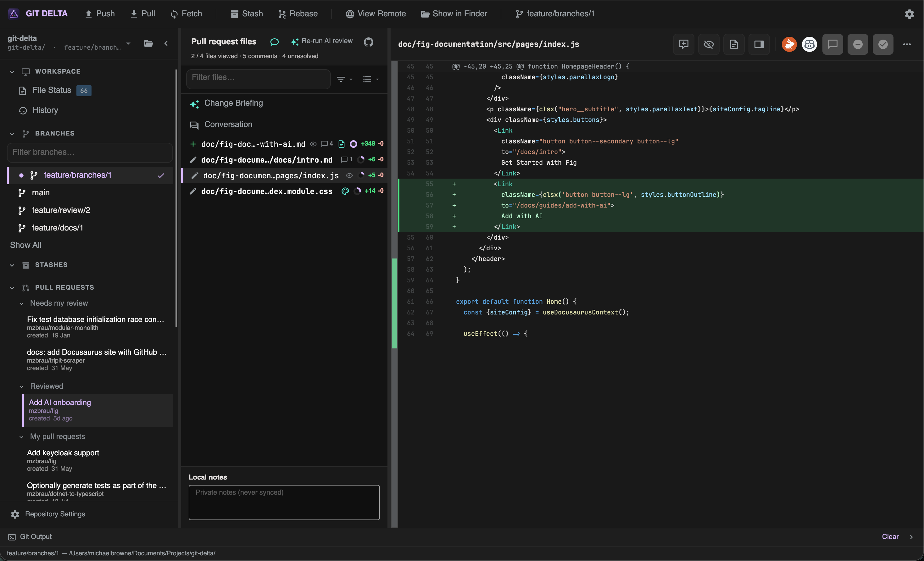Open File Status view
Image resolution: width=924 pixels, height=561 pixels.
point(55,90)
